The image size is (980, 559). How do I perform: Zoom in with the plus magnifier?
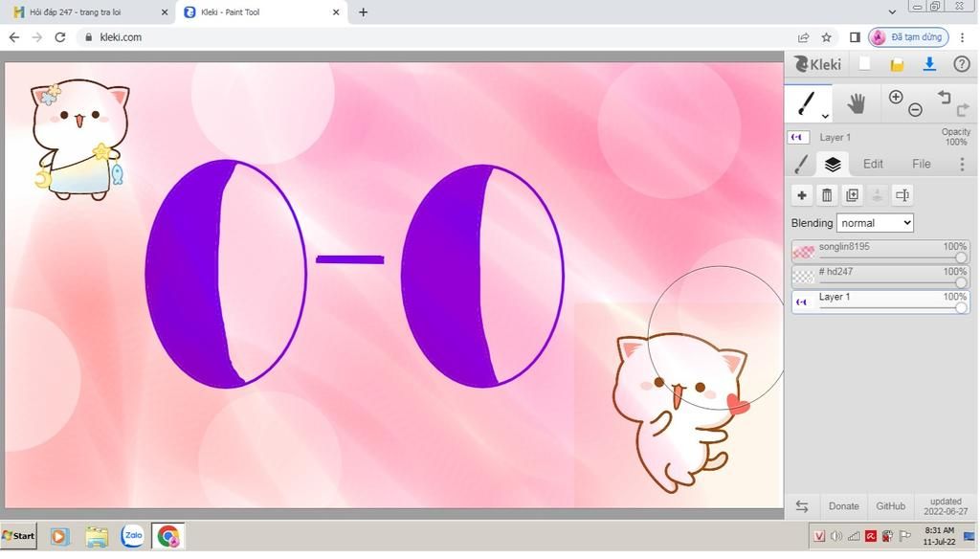[x=896, y=97]
